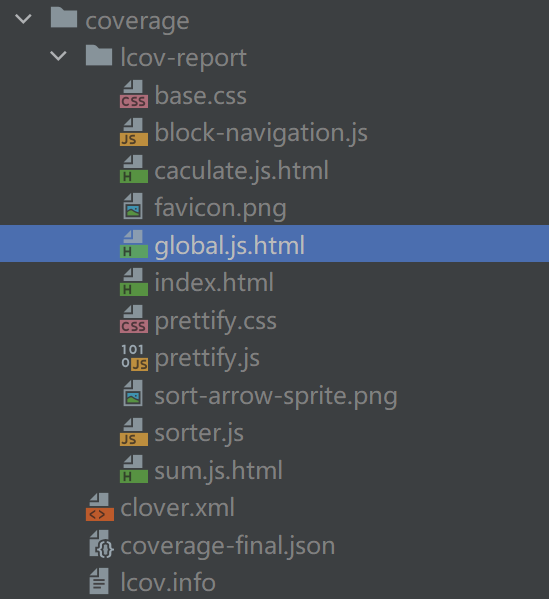Click the JS icon beside sorter.js
Image resolution: width=549 pixels, height=599 pixels.
134,432
